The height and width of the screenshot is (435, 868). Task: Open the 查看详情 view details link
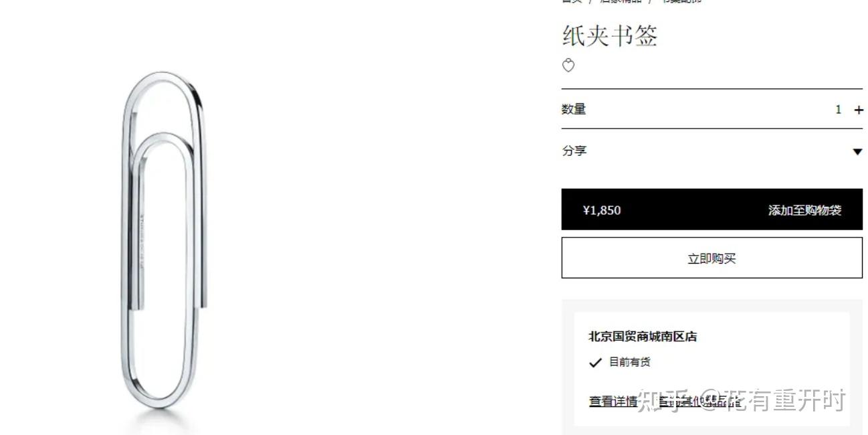[x=613, y=402]
